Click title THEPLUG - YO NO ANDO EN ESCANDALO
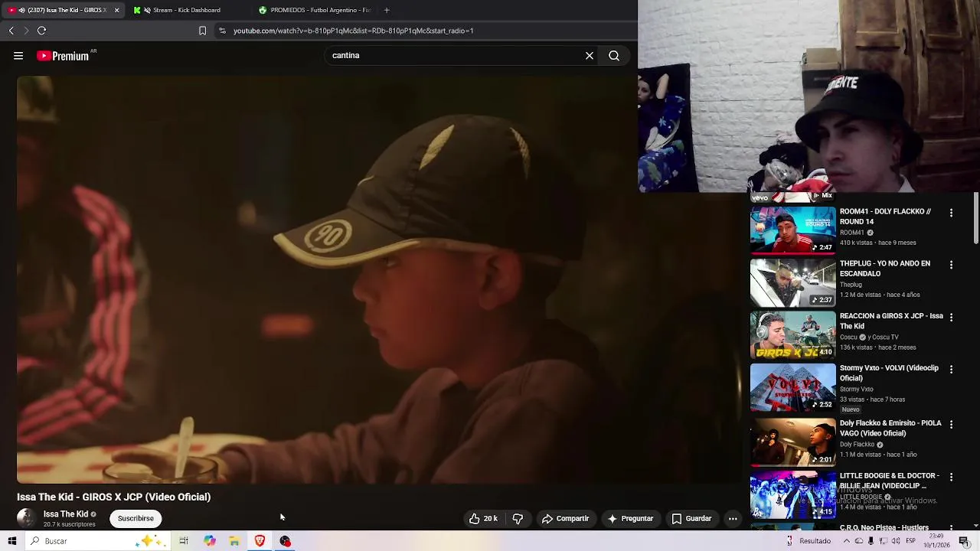Image resolution: width=980 pixels, height=551 pixels. coord(885,269)
